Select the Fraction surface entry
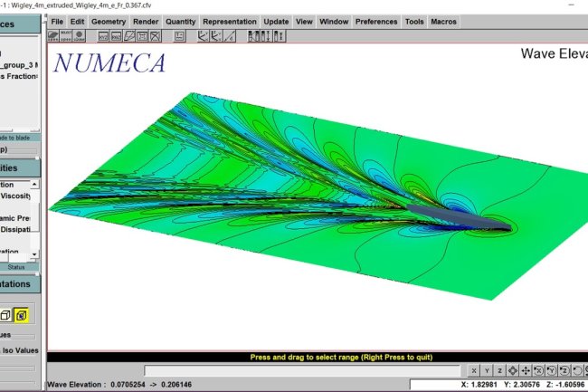 [19, 76]
